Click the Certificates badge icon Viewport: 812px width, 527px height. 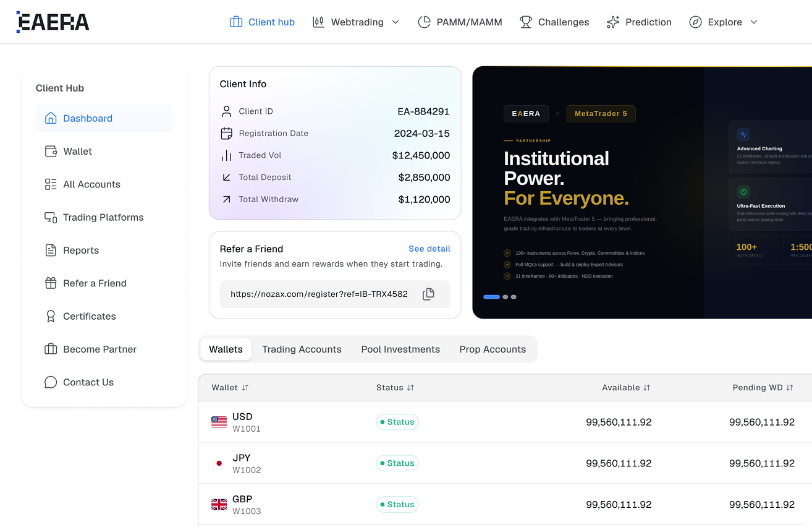pos(51,316)
